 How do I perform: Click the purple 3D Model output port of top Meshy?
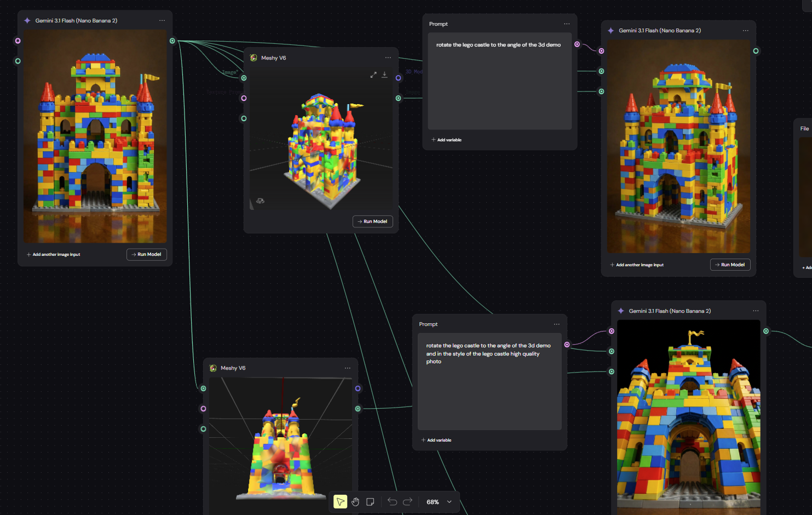(398, 78)
